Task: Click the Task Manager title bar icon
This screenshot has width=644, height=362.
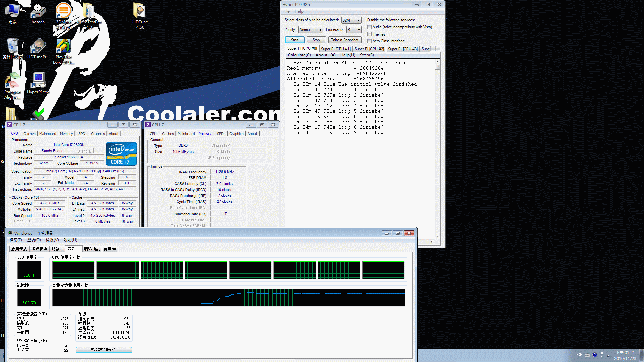Action: 10,233
